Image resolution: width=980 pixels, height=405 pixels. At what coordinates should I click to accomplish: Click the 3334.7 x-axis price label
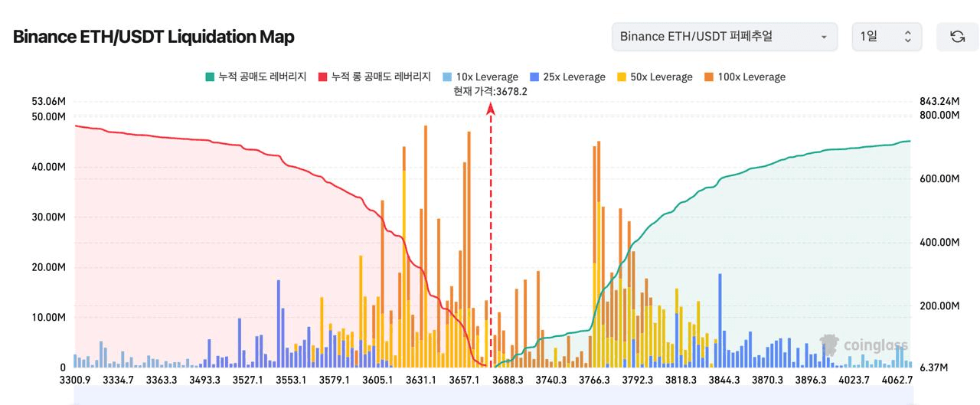pos(118,380)
